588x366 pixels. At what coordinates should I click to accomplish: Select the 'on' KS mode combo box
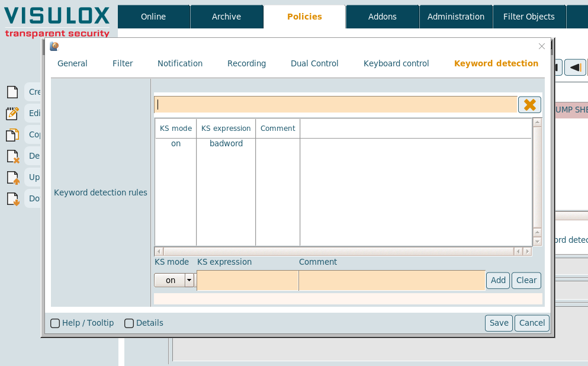[x=170, y=280]
